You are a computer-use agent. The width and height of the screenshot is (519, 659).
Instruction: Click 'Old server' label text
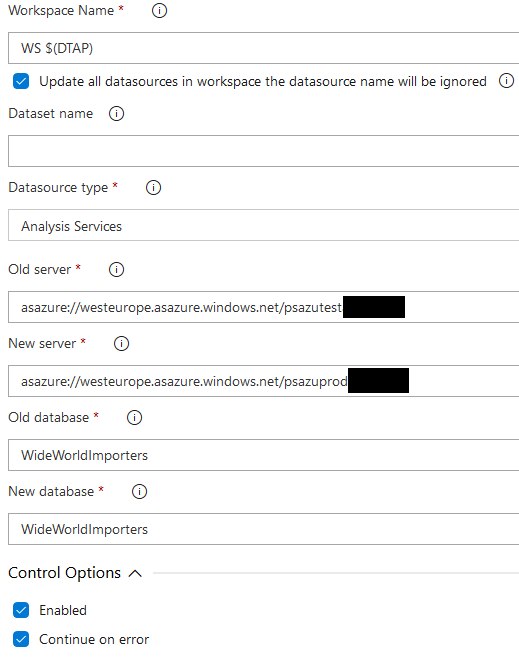point(40,269)
